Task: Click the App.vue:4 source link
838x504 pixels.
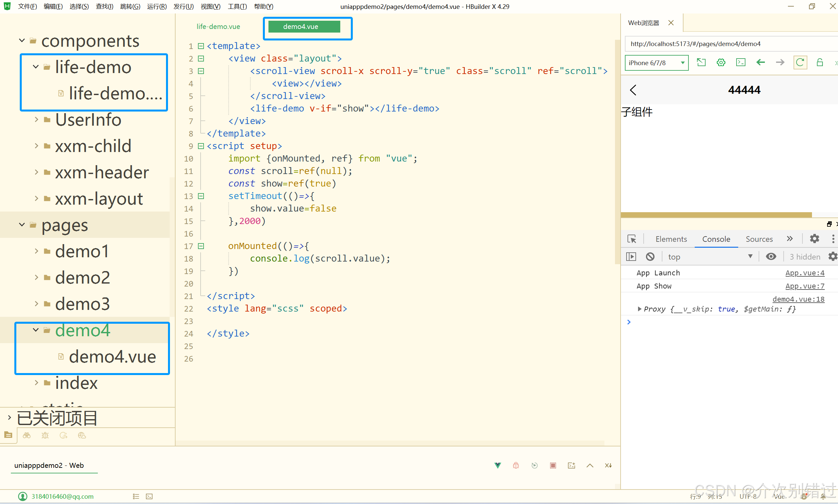Action: [x=804, y=273]
